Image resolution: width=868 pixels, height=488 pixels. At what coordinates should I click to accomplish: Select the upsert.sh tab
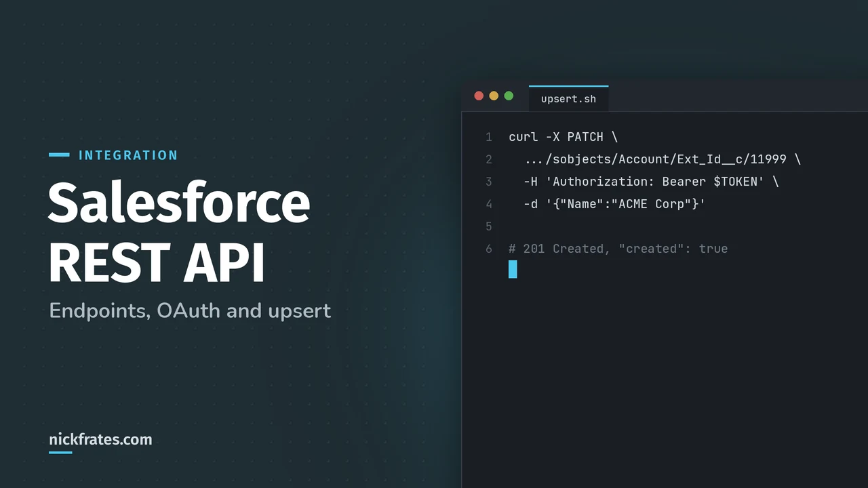pos(568,98)
